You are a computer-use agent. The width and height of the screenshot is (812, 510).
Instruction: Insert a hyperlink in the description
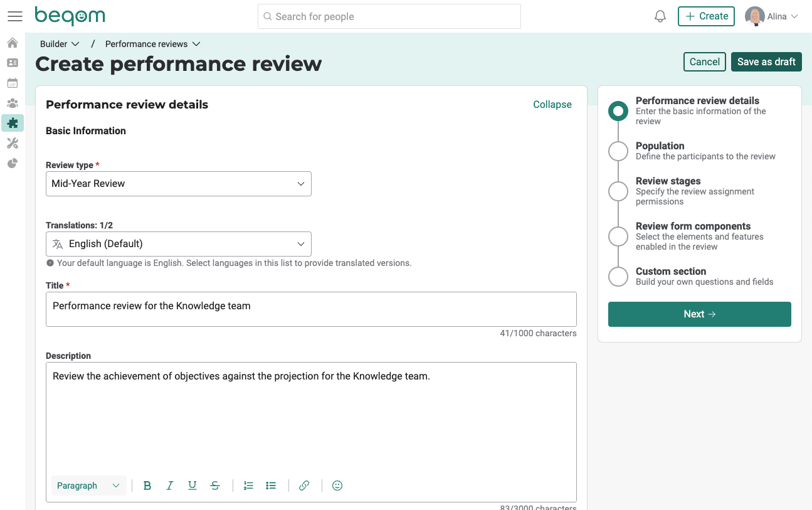pos(304,485)
